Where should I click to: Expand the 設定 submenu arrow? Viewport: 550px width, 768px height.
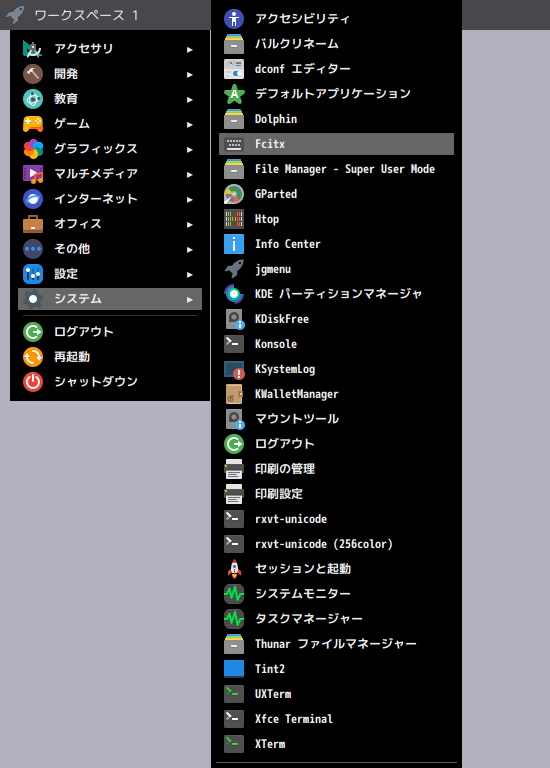pyautogui.click(x=190, y=274)
